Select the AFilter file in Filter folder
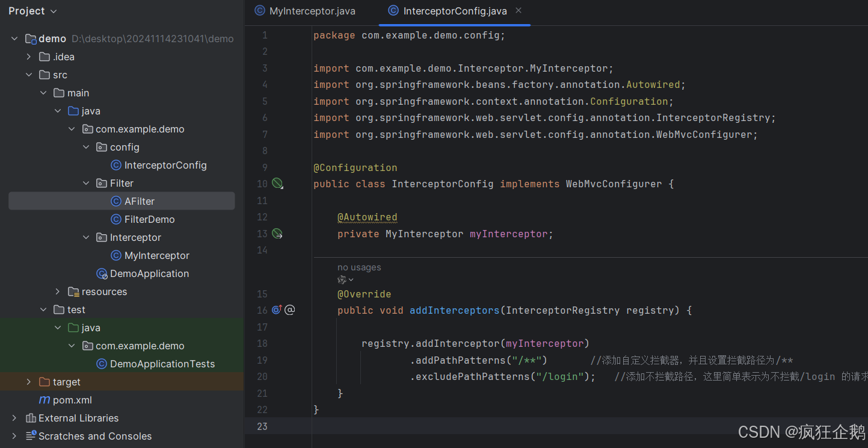The image size is (868, 448). [x=139, y=201]
